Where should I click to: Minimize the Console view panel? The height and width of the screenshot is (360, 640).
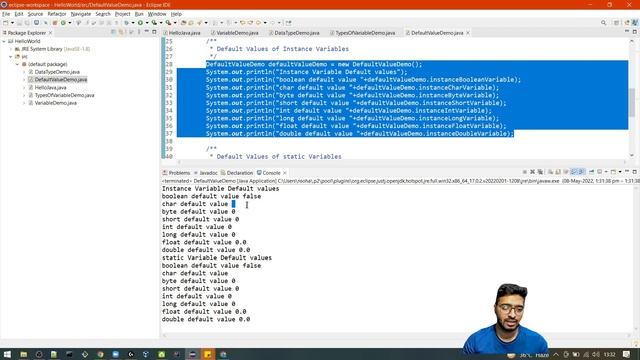tap(627, 171)
